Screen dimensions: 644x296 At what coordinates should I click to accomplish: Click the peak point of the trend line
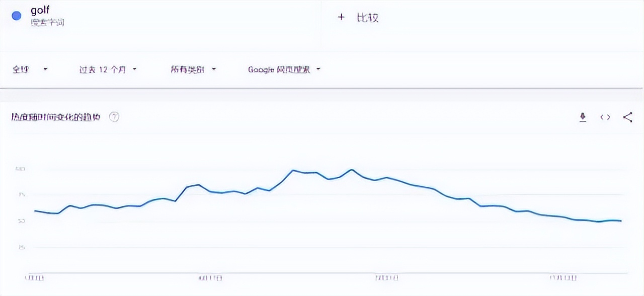(351, 170)
